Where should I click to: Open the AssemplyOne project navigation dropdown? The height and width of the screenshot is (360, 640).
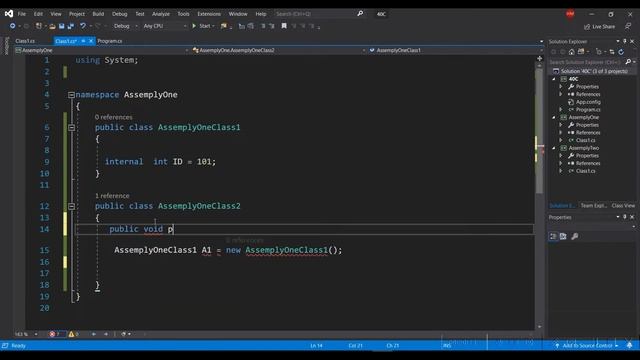coord(102,50)
